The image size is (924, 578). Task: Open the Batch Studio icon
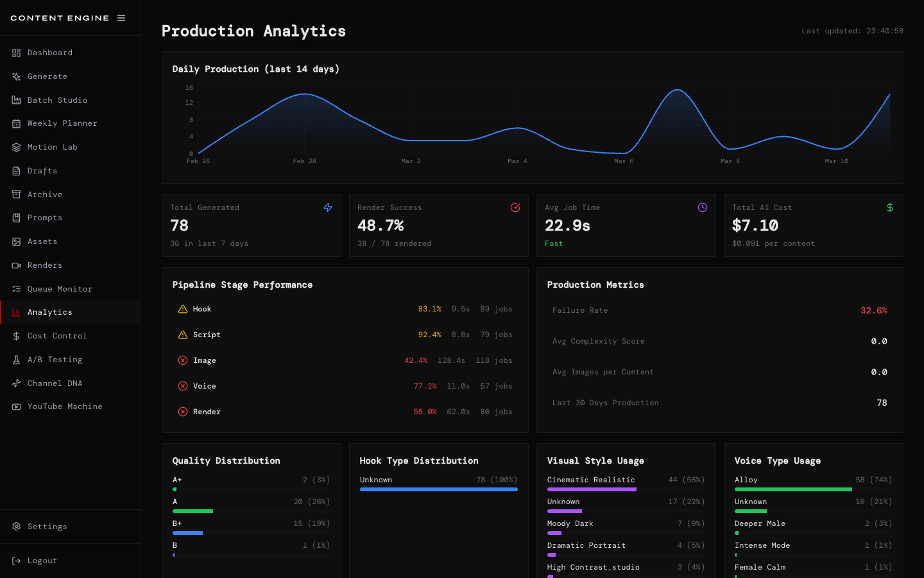click(15, 100)
